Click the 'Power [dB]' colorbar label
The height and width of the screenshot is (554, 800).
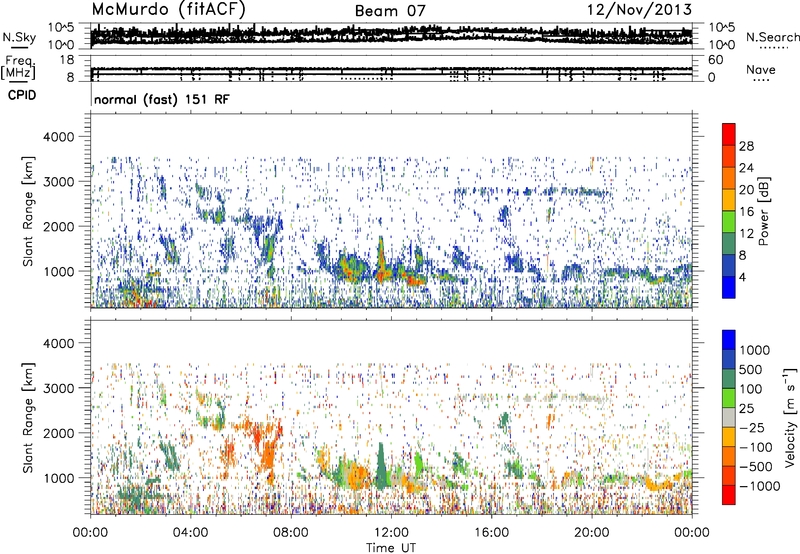tap(764, 211)
